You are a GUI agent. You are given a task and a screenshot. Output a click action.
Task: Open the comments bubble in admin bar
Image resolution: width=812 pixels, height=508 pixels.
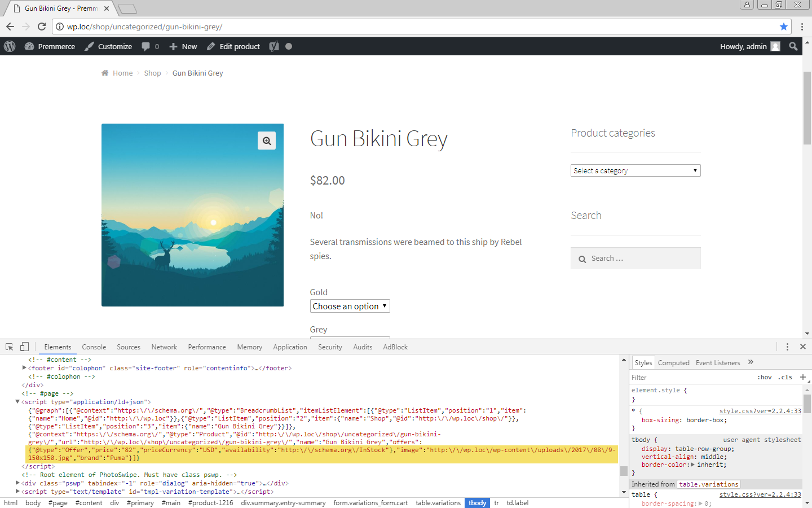point(151,46)
